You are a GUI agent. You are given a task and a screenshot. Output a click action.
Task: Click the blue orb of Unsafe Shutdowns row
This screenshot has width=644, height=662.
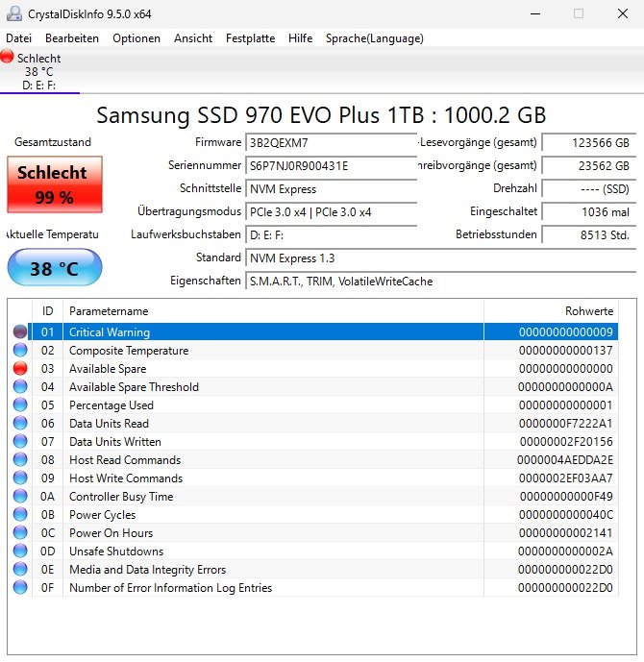pyautogui.click(x=20, y=551)
